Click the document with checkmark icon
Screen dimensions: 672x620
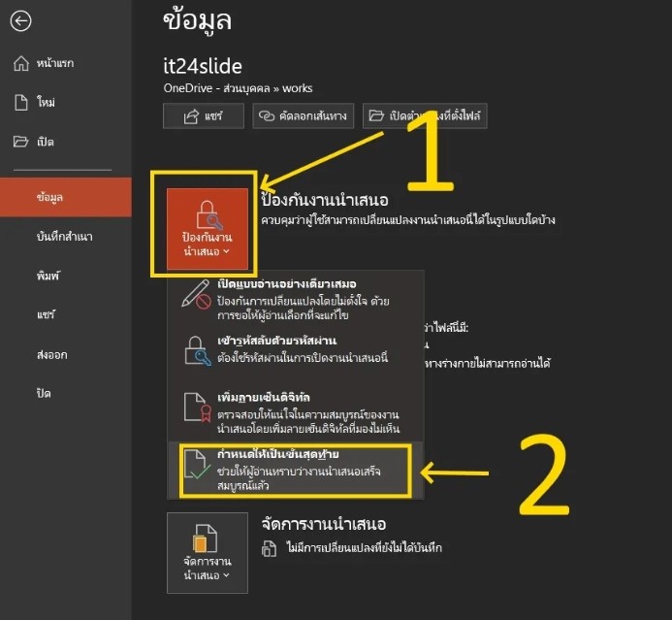[197, 465]
